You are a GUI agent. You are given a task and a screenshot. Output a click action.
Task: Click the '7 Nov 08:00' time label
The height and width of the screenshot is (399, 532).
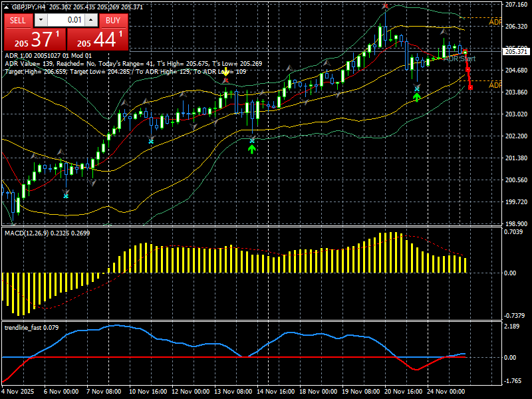tap(104, 392)
